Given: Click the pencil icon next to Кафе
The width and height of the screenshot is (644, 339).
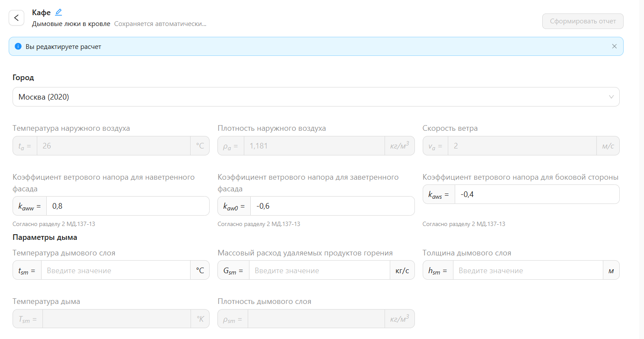Looking at the screenshot, I should tap(58, 12).
